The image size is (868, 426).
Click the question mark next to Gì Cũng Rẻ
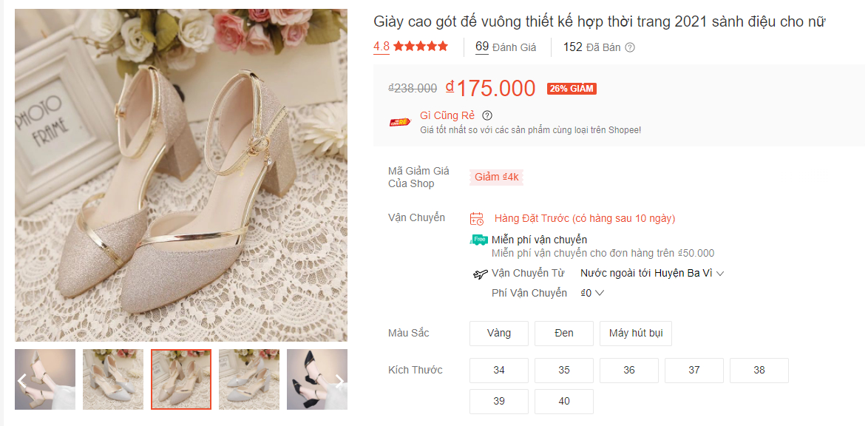(x=487, y=115)
